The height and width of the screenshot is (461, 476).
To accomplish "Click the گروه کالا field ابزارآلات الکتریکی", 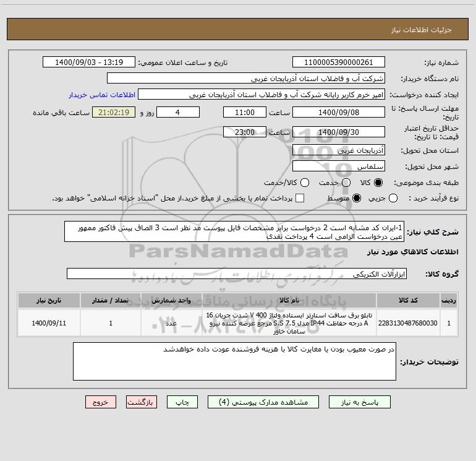I will click(237, 274).
